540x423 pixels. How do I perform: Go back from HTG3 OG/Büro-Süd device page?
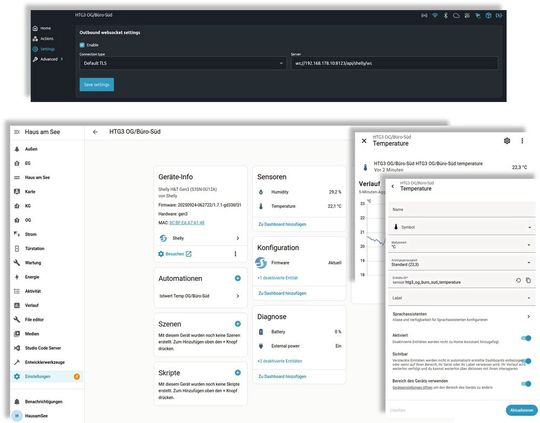(x=95, y=132)
